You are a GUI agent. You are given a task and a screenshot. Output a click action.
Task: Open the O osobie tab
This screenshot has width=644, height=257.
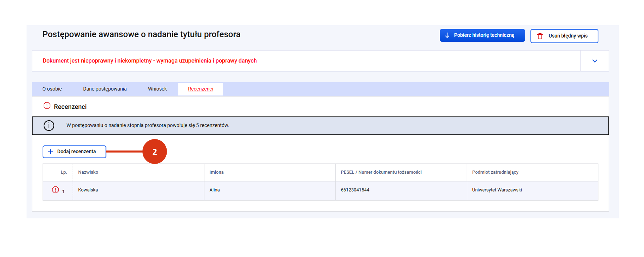tap(52, 89)
